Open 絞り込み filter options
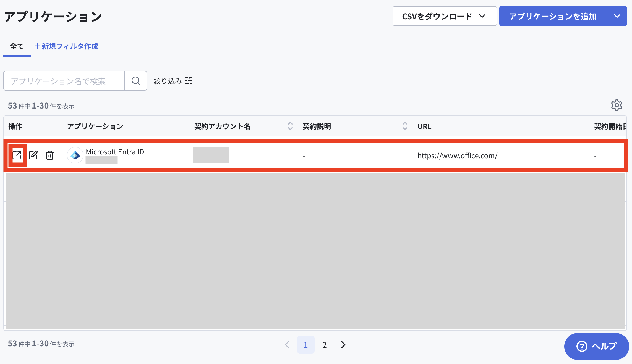The height and width of the screenshot is (364, 632). [x=173, y=81]
